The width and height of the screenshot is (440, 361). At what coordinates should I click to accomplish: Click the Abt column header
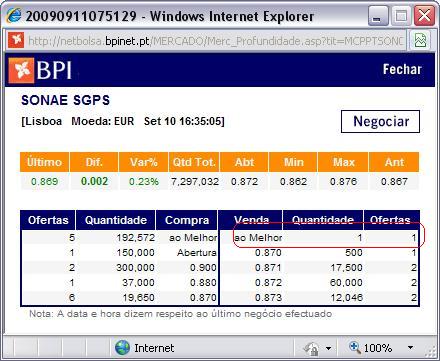point(244,162)
